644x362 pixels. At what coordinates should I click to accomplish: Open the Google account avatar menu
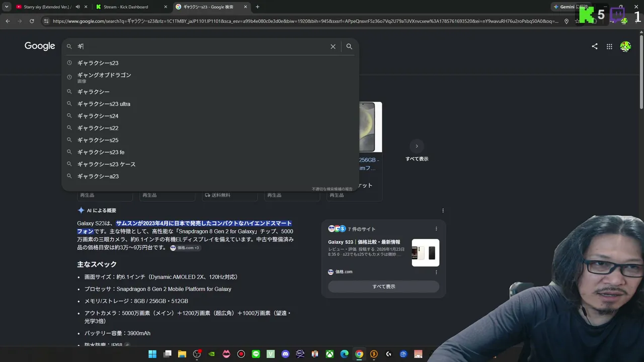625,46
